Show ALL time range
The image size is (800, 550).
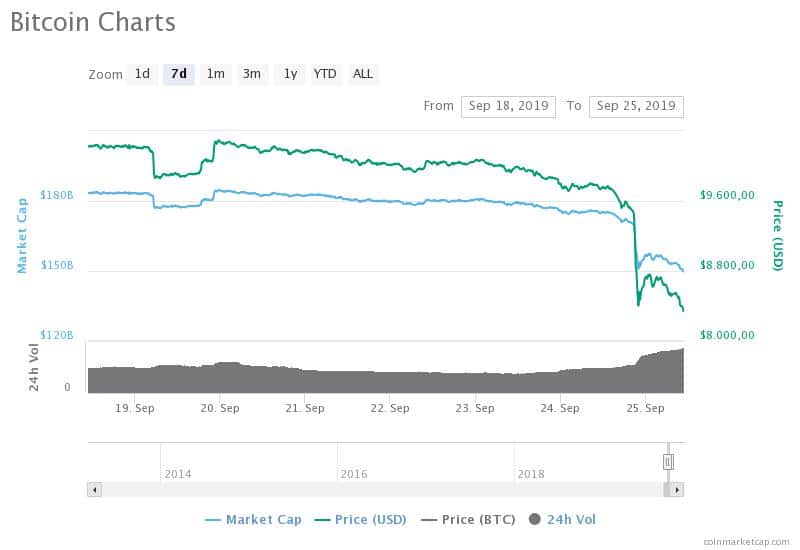[x=363, y=74]
